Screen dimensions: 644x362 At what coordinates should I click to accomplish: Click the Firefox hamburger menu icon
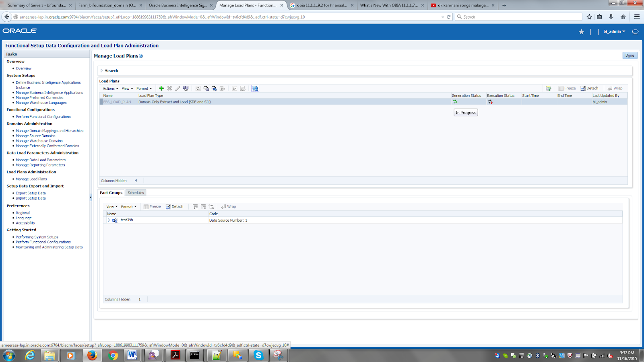click(637, 17)
